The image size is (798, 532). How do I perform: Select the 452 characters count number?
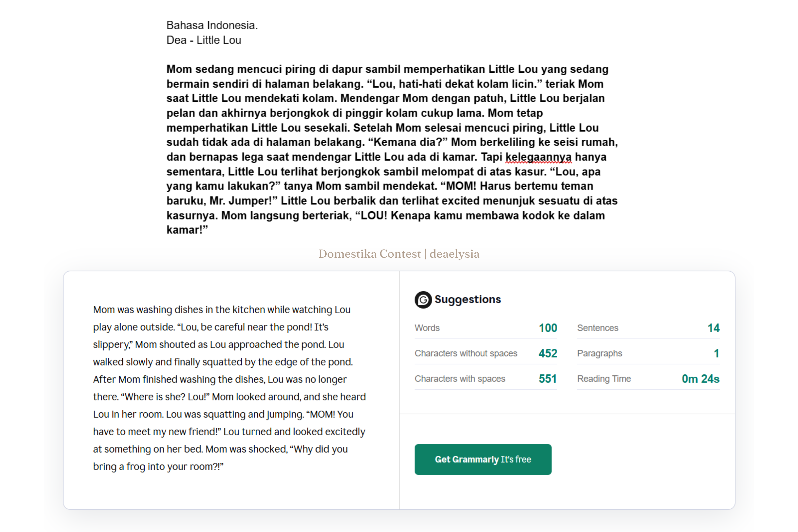pos(548,353)
